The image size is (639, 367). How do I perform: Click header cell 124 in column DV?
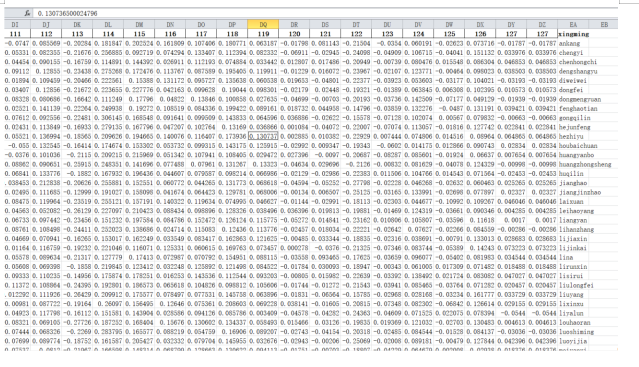pyautogui.click(x=419, y=34)
